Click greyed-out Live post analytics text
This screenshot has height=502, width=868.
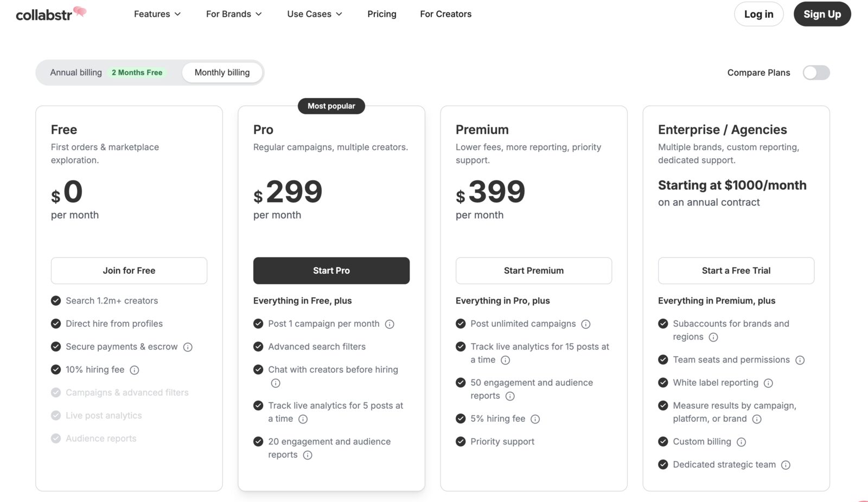coord(104,416)
